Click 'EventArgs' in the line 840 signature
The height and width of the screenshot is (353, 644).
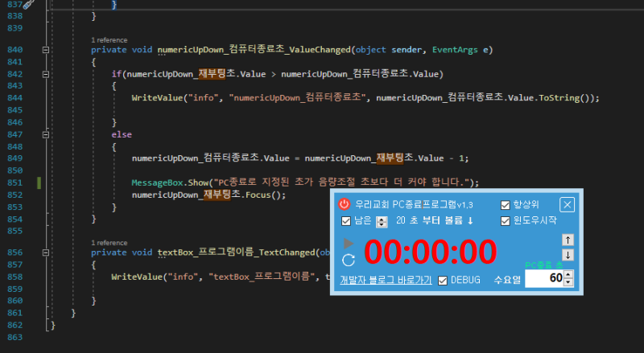455,50
